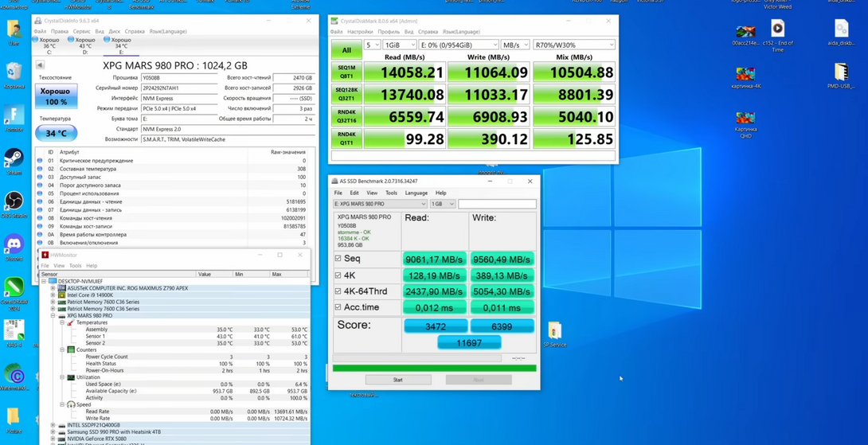Click Start in AS SSD Benchmark
Viewport: 868px width, 445px height.
(398, 380)
